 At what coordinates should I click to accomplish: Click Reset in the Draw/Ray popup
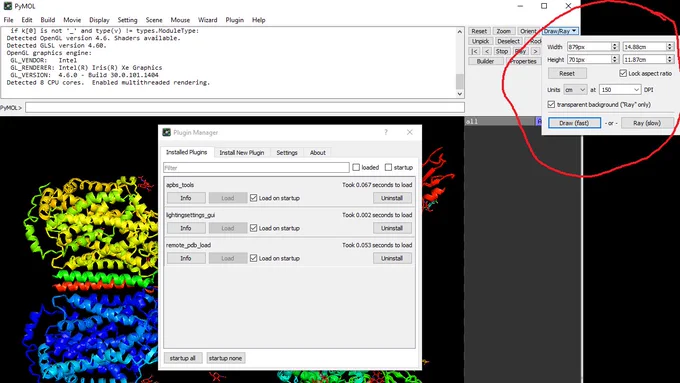coord(567,73)
